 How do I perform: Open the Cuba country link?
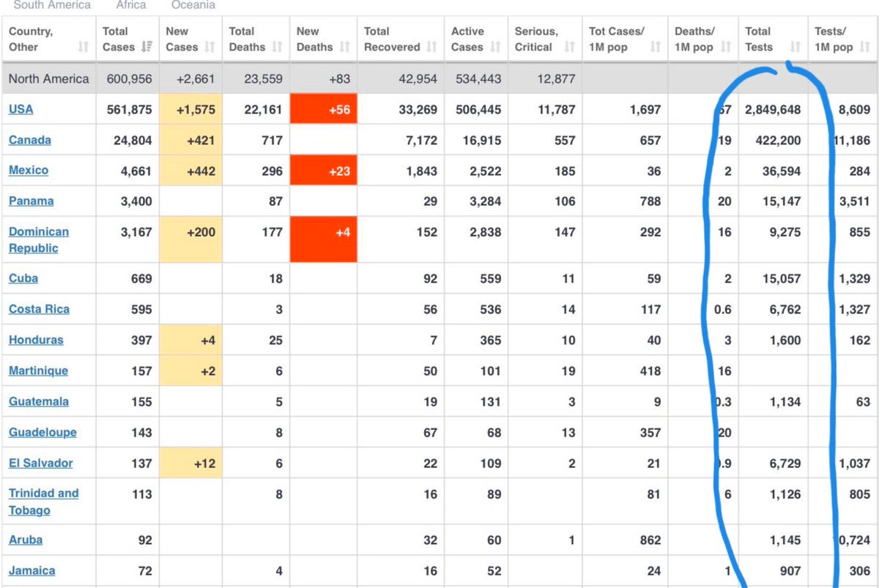click(23, 278)
